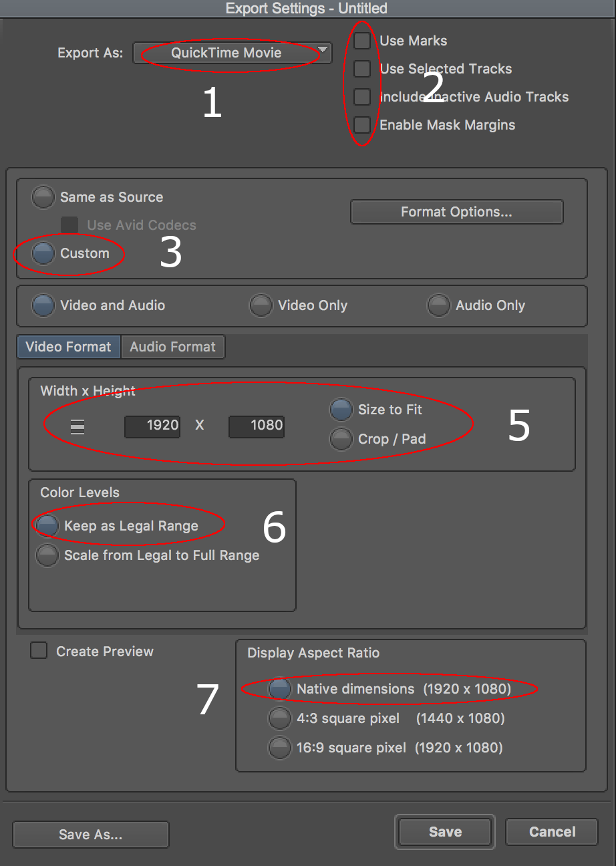Choose Video Only export
Viewport: 616px width, 866px height.
261,305
